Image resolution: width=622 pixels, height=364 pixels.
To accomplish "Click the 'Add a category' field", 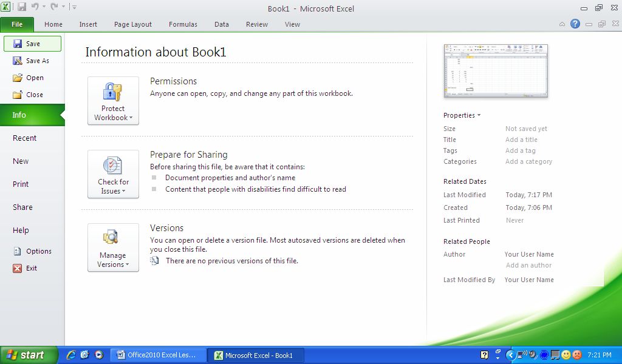I will point(529,161).
